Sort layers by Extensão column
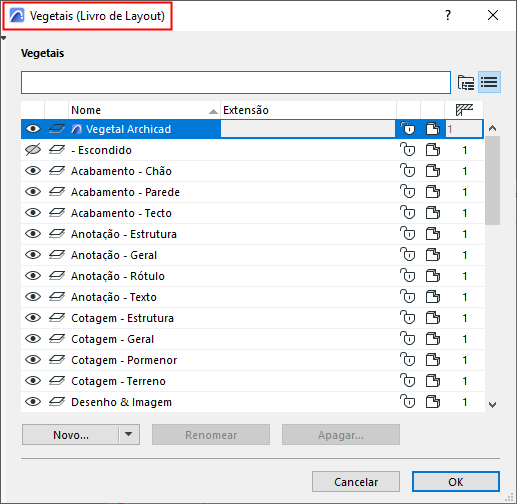 pyautogui.click(x=308, y=110)
